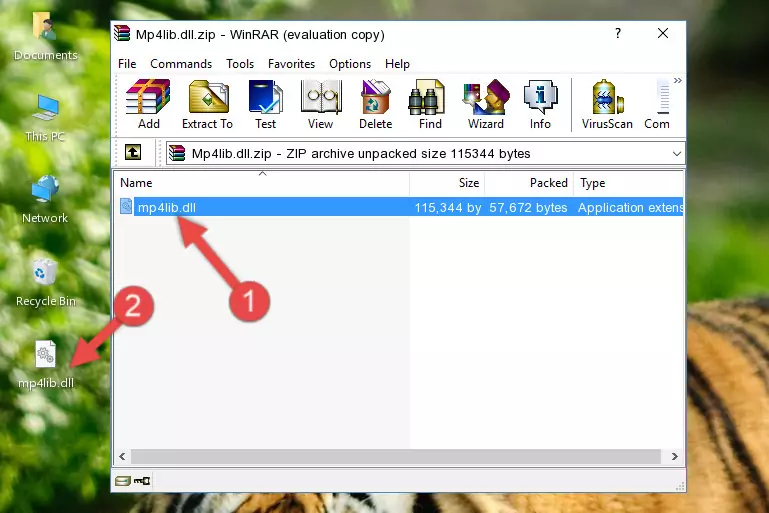Image resolution: width=769 pixels, height=513 pixels.
Task: Click the mp4lib.dll file icon in the list
Action: pos(126,206)
